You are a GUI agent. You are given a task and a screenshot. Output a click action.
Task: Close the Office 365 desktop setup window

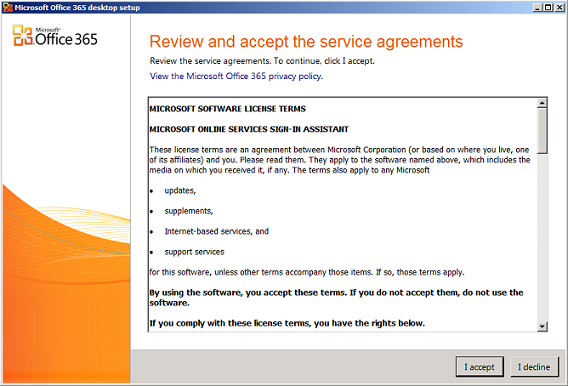[x=559, y=7]
